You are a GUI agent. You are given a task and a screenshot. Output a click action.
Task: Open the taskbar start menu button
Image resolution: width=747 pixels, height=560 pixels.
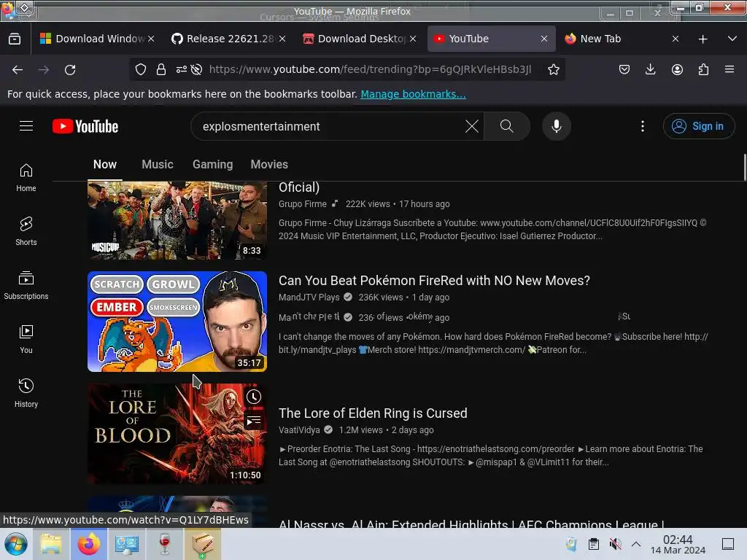tap(15, 544)
